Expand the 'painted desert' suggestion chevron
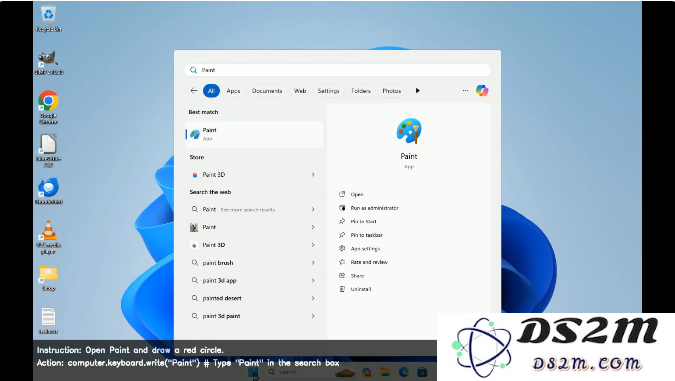The width and height of the screenshot is (675, 381). coord(313,298)
